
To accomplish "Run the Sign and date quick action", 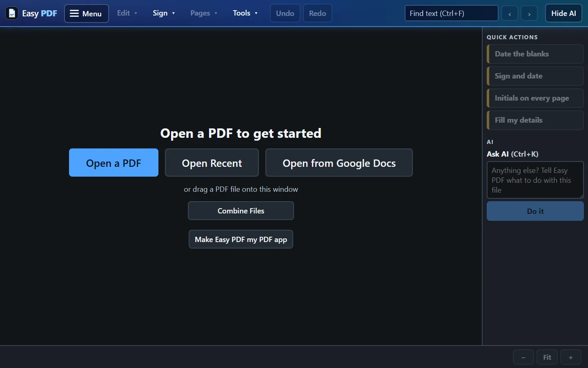I will 535,76.
